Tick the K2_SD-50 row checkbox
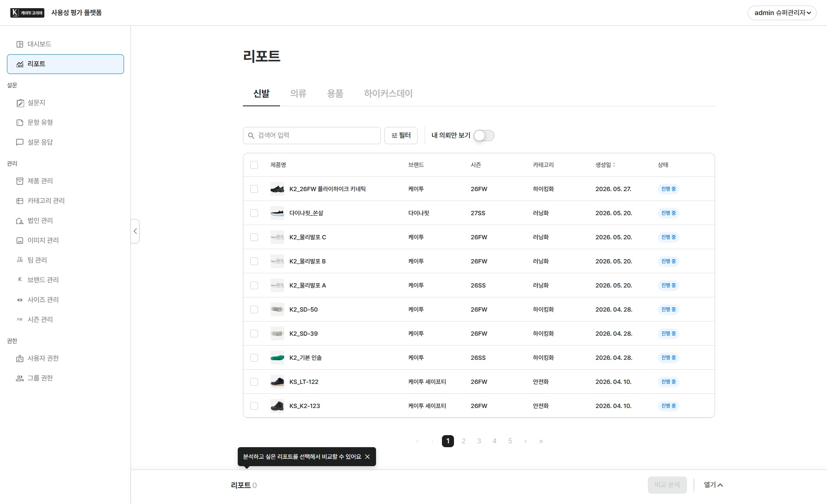The height and width of the screenshot is (504, 827). (254, 309)
